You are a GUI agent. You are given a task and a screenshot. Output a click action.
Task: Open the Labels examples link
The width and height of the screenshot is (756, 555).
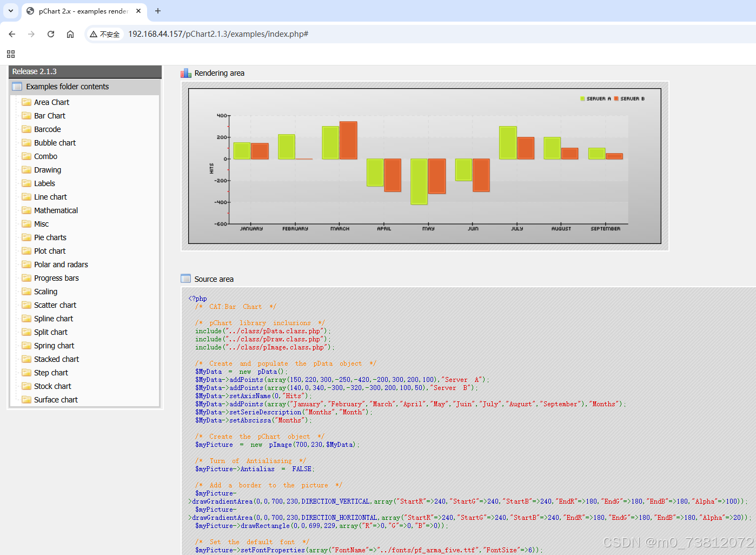45,183
